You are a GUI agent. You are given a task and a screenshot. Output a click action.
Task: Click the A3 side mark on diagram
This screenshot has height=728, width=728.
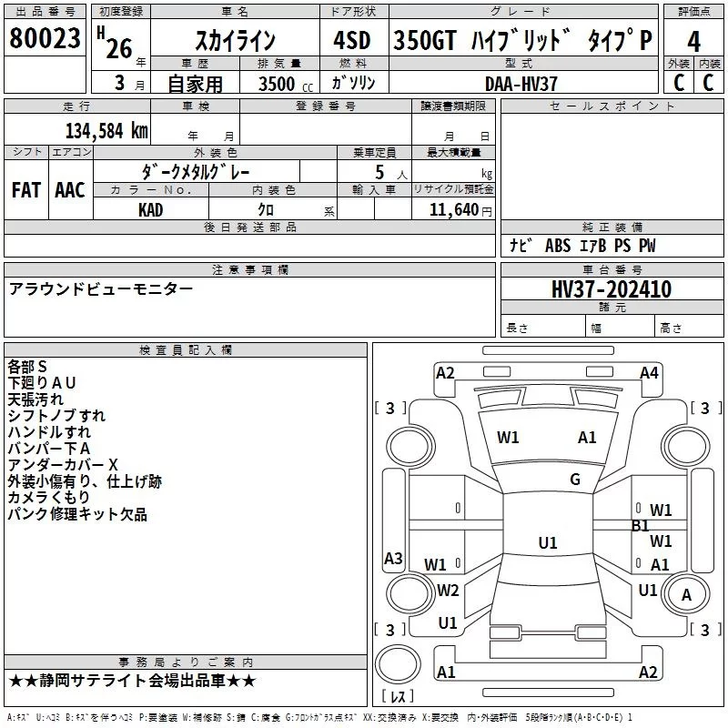(x=393, y=558)
